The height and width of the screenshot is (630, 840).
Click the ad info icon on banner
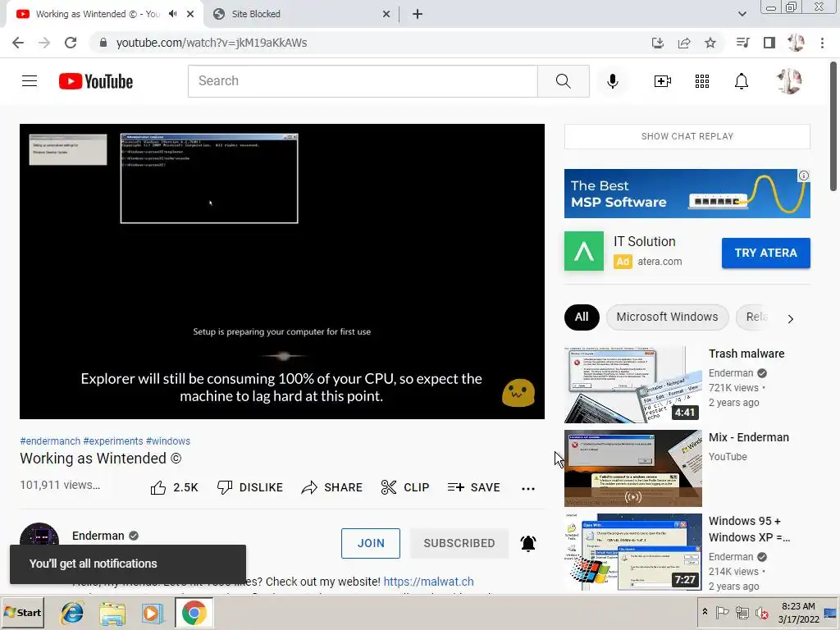tap(804, 176)
